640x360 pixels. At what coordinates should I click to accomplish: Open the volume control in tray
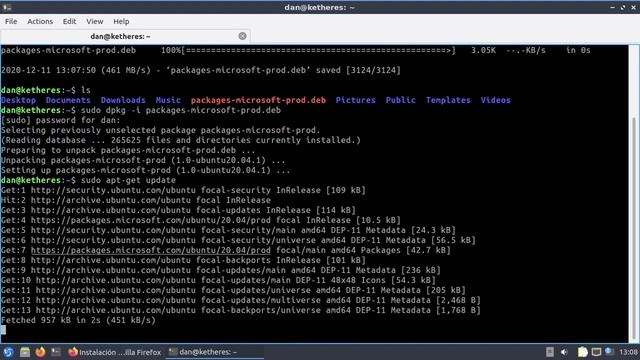(564, 352)
